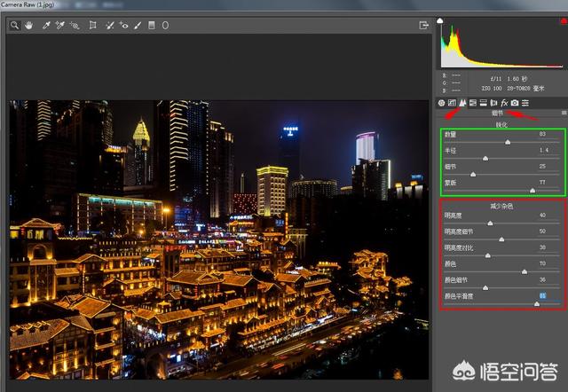Click the histogram display
This screenshot has height=392, width=568.
[x=501, y=43]
